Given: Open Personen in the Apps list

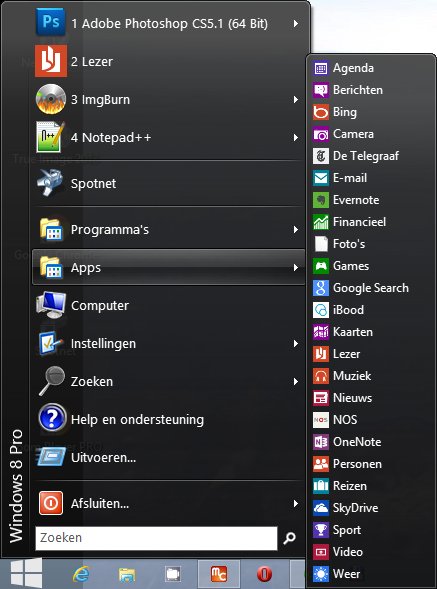Looking at the screenshot, I should tap(370, 464).
